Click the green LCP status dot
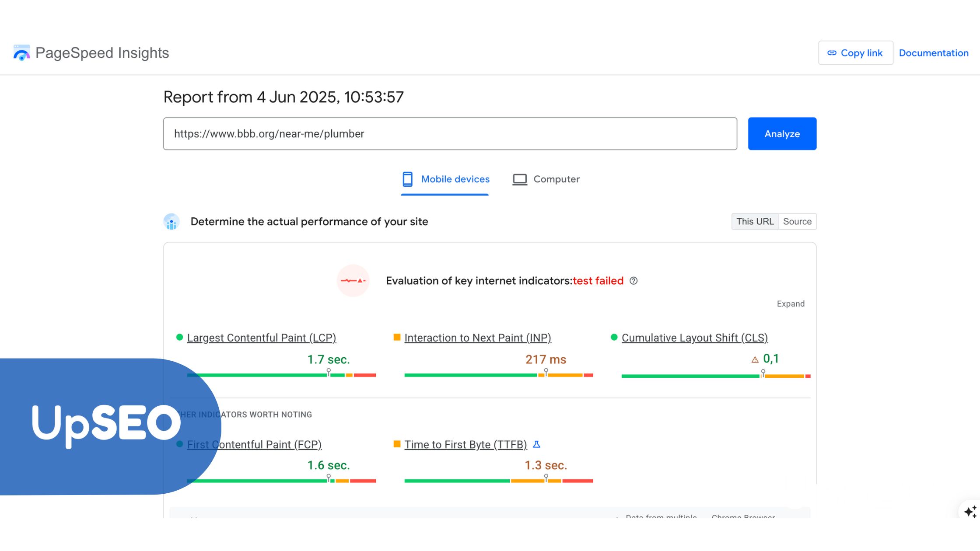 point(179,337)
